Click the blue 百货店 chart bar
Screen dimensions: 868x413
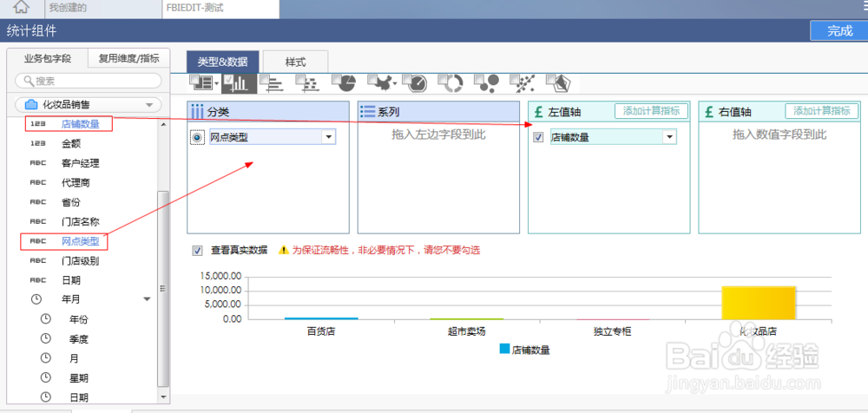[x=321, y=318]
